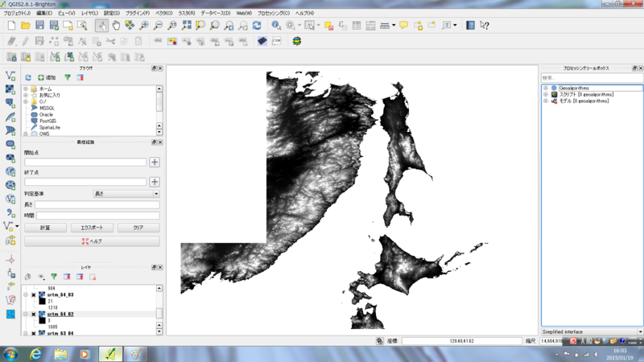Screen dimensions: 644x362
Task: Select the Zoom Out magnifier tool
Action: [x=158, y=26]
